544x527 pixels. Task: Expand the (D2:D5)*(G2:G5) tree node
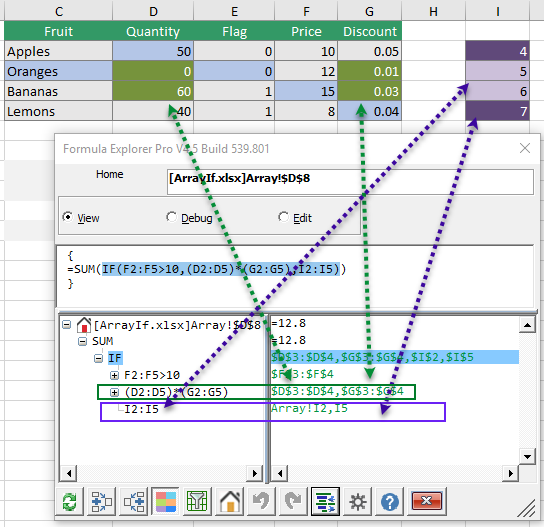[114, 392]
